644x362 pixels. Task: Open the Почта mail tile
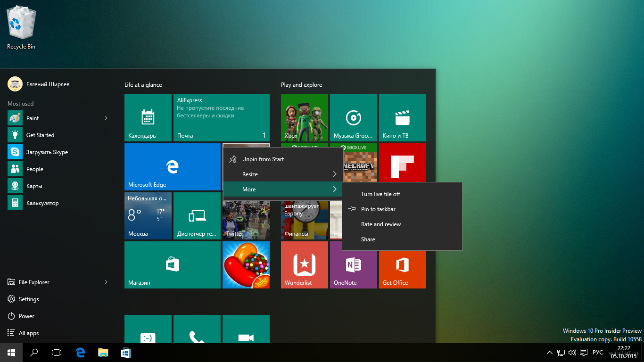tap(222, 118)
